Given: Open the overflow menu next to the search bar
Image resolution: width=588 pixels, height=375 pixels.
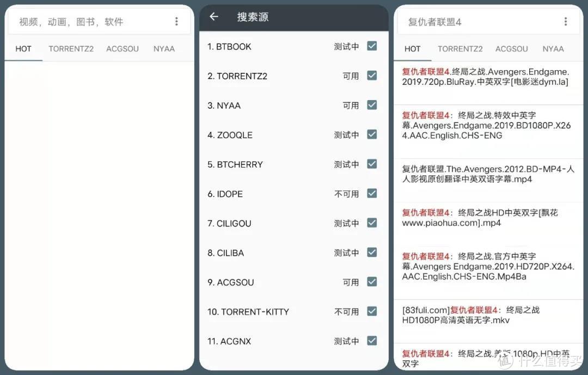Looking at the screenshot, I should pyautogui.click(x=176, y=21).
